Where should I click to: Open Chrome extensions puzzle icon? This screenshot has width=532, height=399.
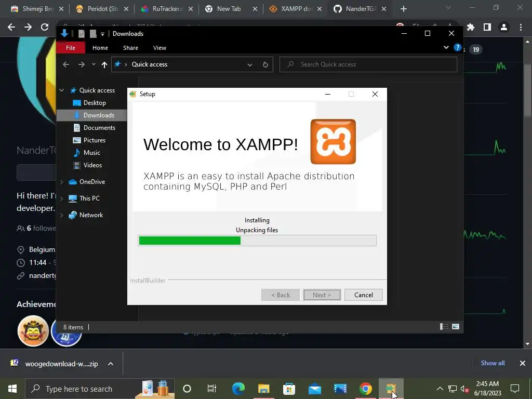[x=471, y=27]
